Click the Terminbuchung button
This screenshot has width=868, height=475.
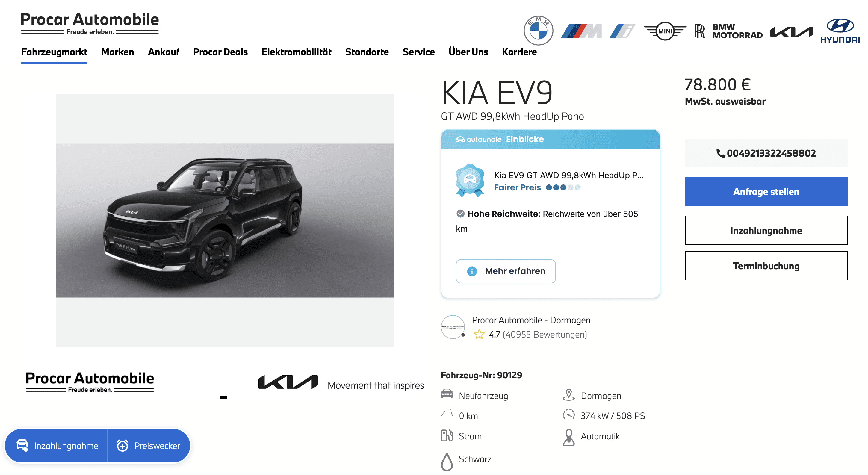(766, 266)
